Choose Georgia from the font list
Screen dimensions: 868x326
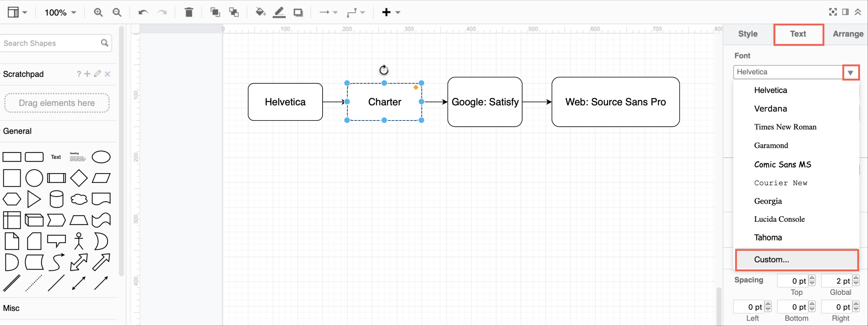(x=797, y=201)
